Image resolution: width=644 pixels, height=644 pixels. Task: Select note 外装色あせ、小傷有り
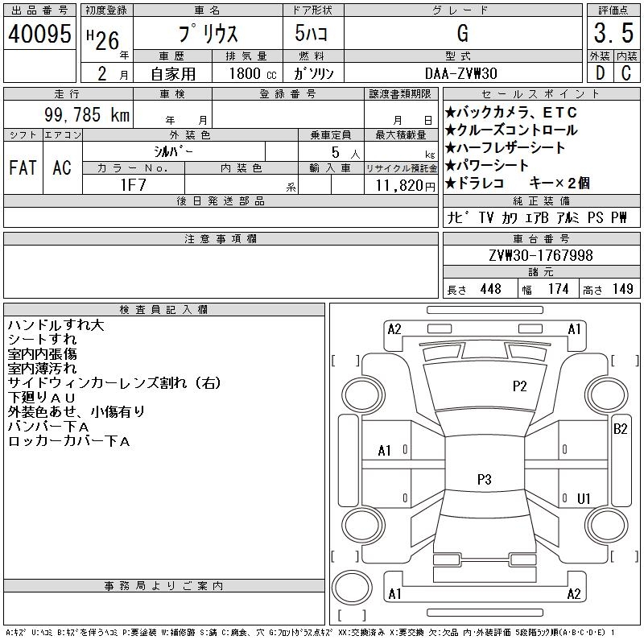76,411
